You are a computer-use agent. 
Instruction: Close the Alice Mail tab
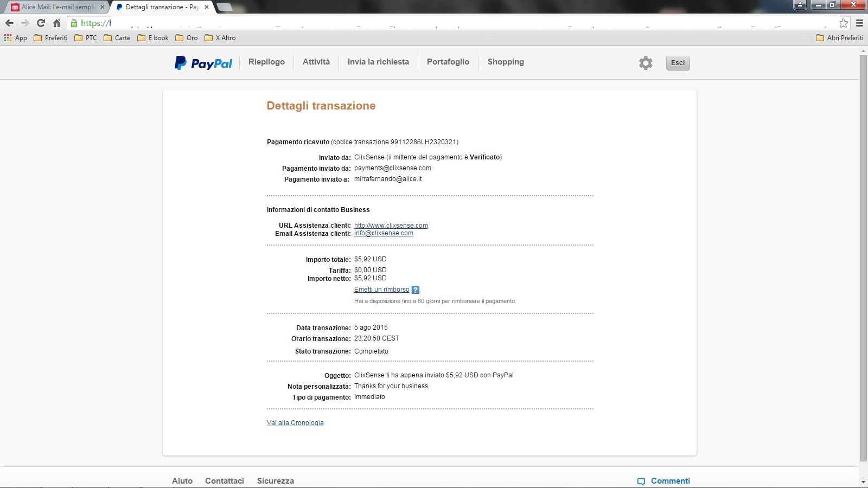103,7
